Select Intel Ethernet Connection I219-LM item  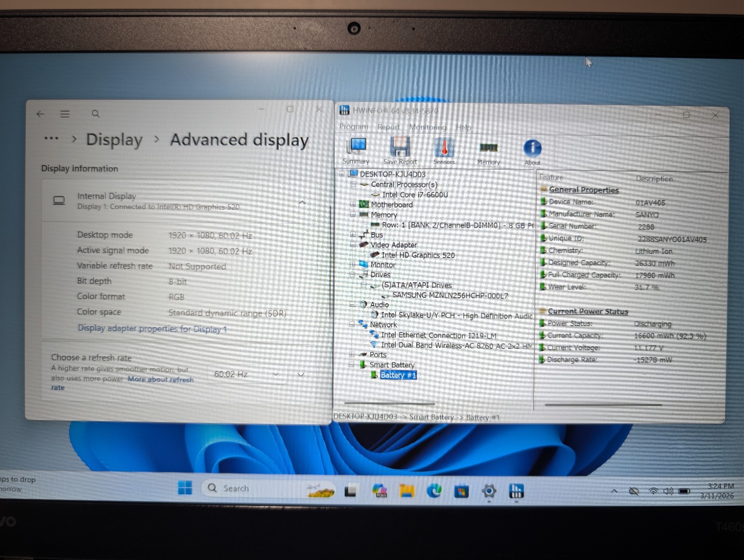pyautogui.click(x=438, y=335)
